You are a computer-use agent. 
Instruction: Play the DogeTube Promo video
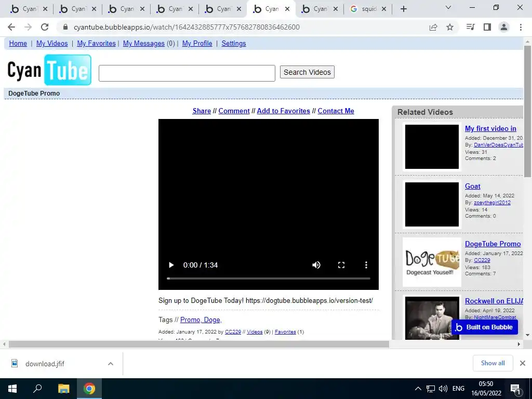pyautogui.click(x=171, y=265)
